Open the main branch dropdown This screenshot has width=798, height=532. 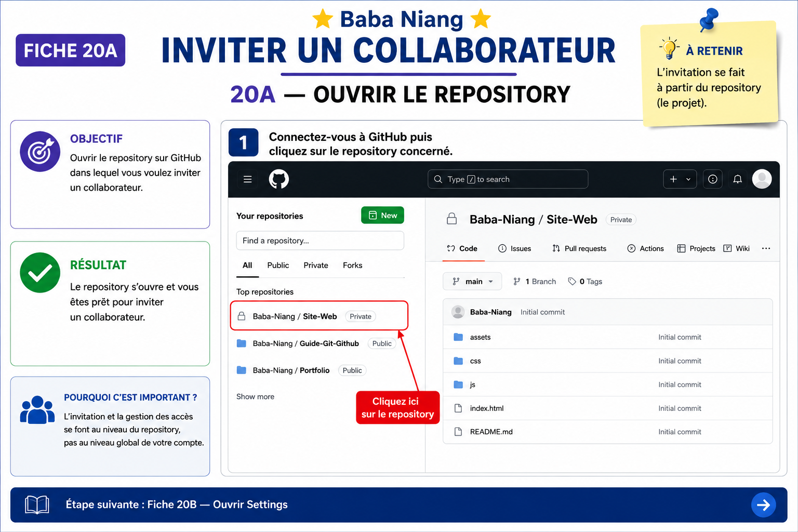[x=472, y=281]
